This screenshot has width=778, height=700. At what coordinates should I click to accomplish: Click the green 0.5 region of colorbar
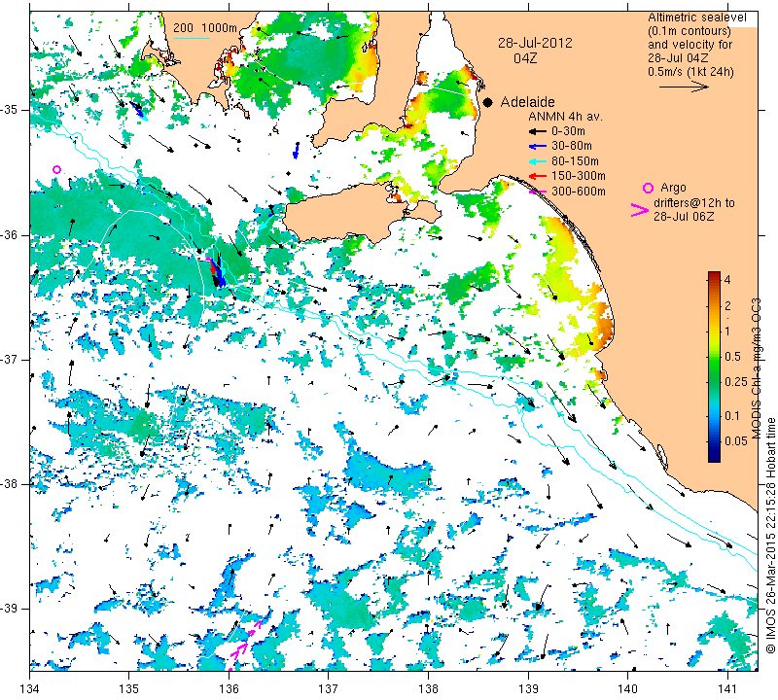tap(714, 356)
